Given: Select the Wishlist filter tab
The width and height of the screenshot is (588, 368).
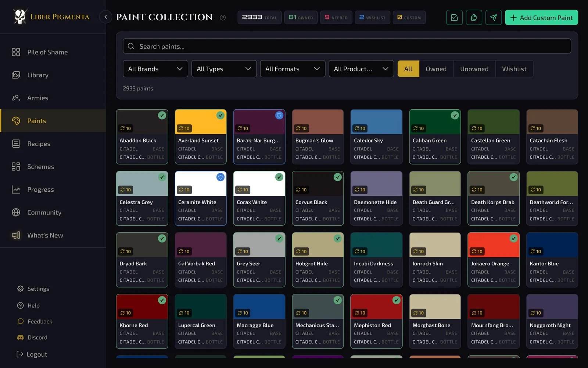Looking at the screenshot, I should [x=514, y=69].
